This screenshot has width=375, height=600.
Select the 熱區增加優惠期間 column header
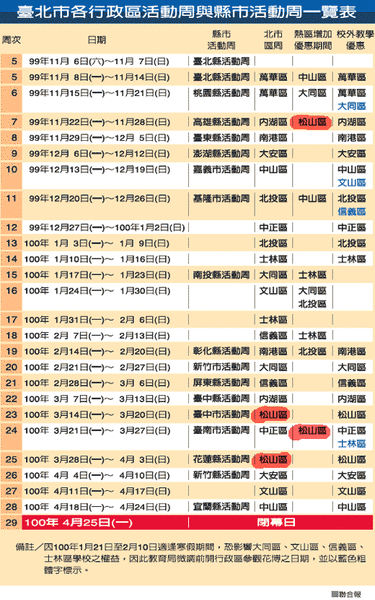click(313, 40)
